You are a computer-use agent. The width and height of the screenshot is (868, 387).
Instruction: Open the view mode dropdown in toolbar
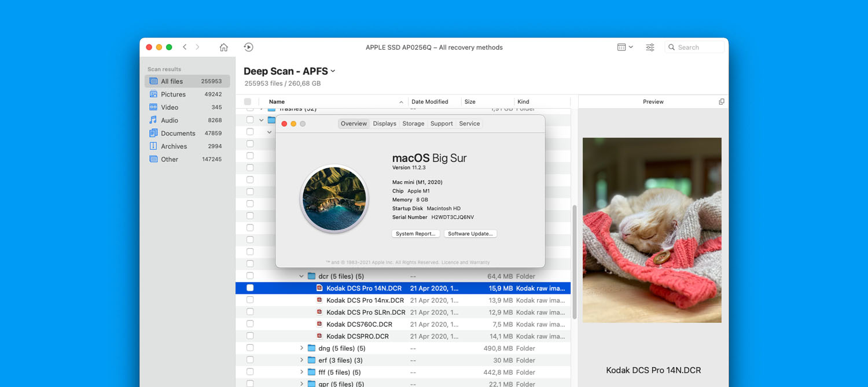coord(625,47)
